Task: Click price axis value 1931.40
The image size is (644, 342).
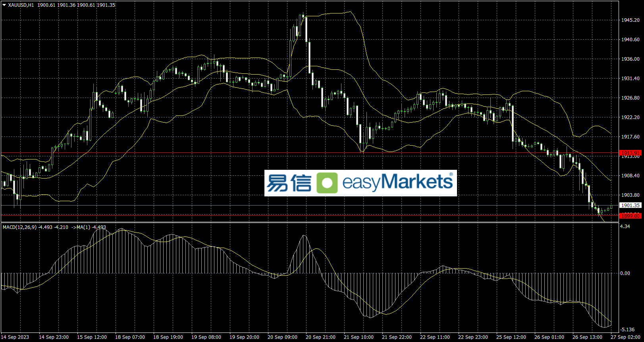Action: pyautogui.click(x=631, y=79)
